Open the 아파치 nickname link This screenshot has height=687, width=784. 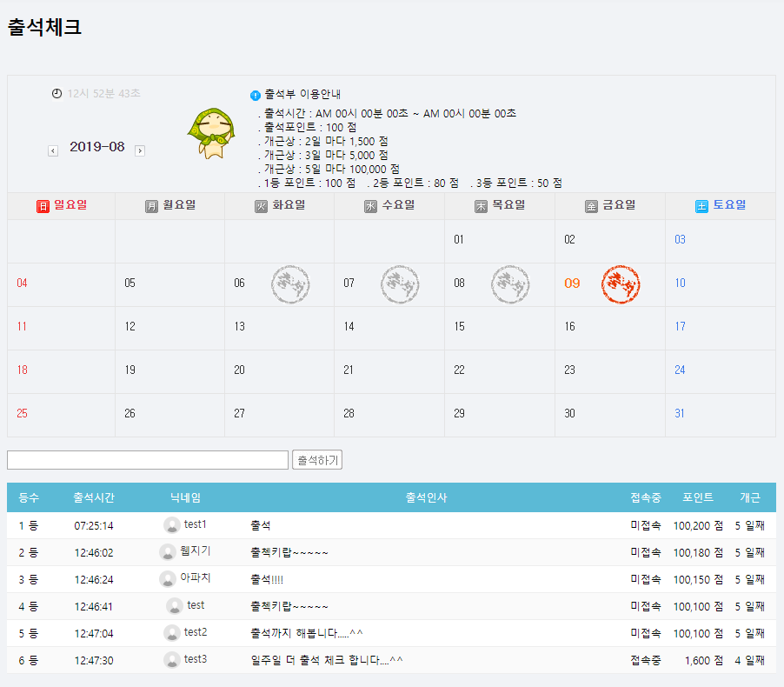[196, 578]
